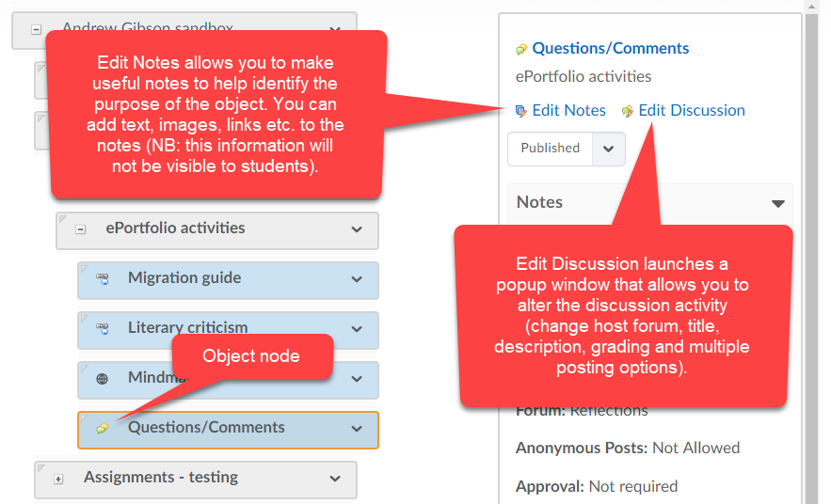Expand the Assignments - testing module
831x504 pixels.
click(x=58, y=479)
